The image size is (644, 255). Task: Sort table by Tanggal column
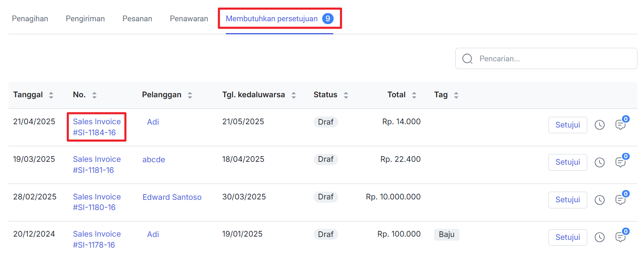tap(51, 95)
